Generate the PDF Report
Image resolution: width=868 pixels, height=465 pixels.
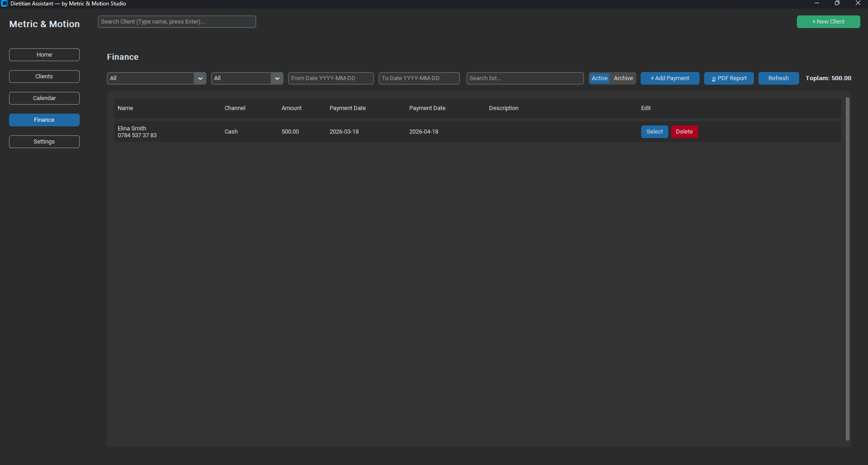(729, 78)
